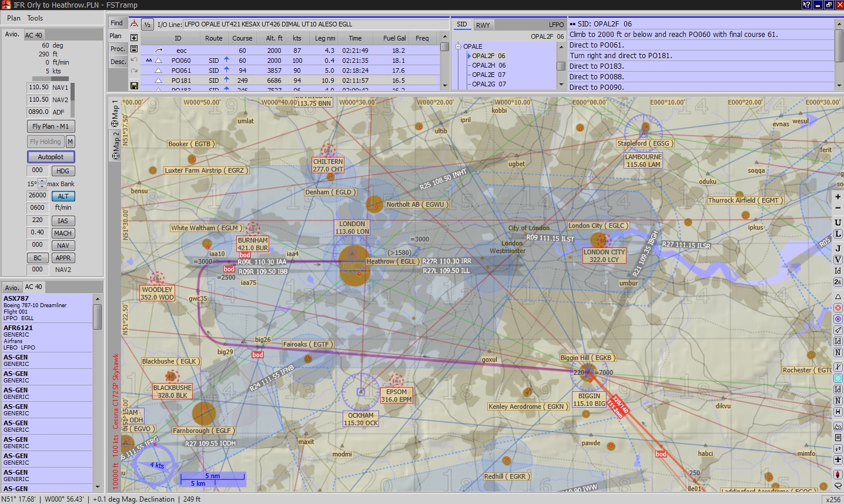Toggle the blue VOR compass icon in map toolbar
Viewport: 844px width, 504px height.
pyautogui.click(x=838, y=319)
